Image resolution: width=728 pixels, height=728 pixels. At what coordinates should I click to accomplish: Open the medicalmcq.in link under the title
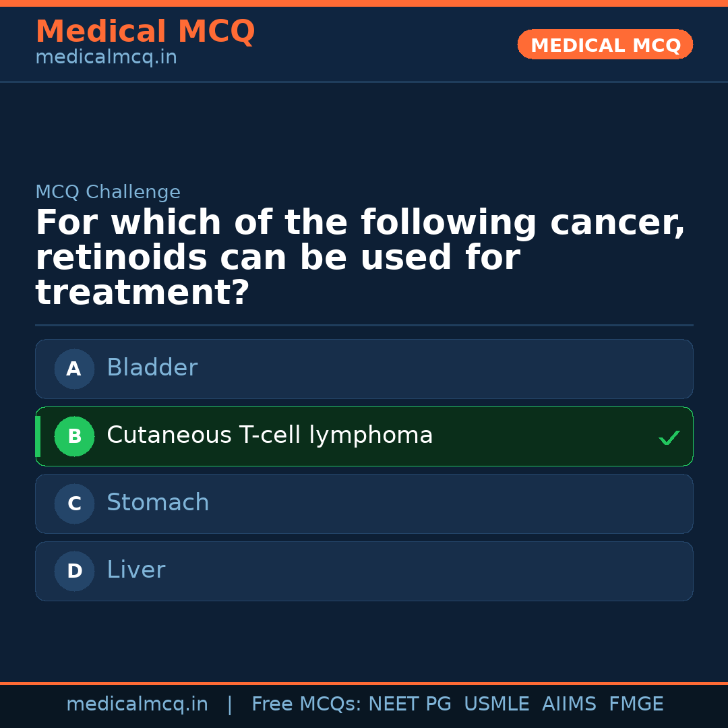(x=106, y=58)
